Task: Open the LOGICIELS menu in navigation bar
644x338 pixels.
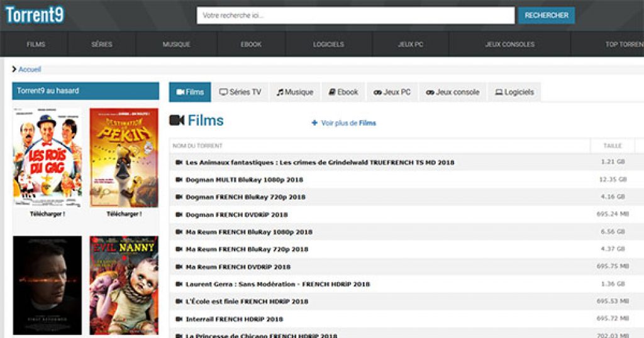Action: pyautogui.click(x=328, y=45)
